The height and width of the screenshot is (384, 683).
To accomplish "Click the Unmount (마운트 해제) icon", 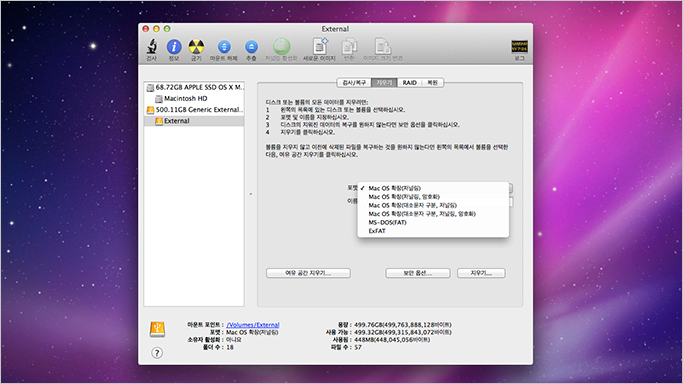I will coord(224,47).
